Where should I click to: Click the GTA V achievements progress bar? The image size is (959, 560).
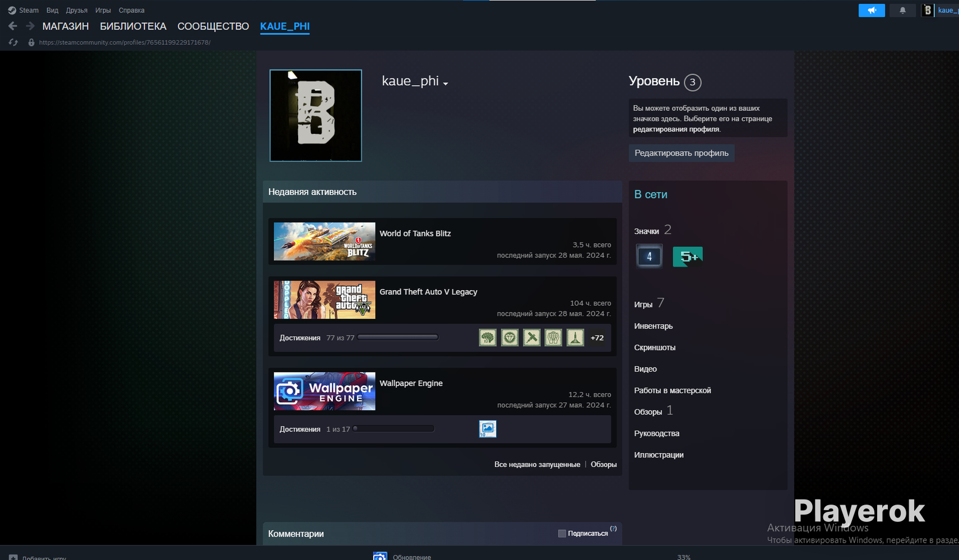pyautogui.click(x=398, y=337)
